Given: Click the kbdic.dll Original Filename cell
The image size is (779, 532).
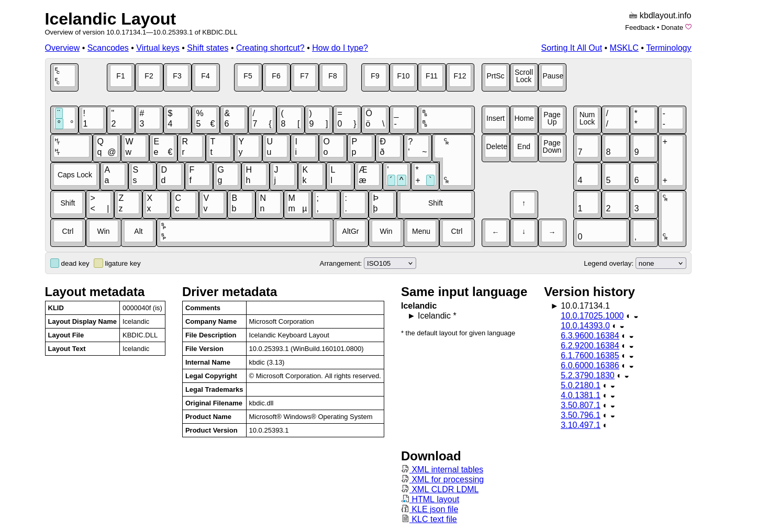Looking at the screenshot, I should pyautogui.click(x=315, y=403).
